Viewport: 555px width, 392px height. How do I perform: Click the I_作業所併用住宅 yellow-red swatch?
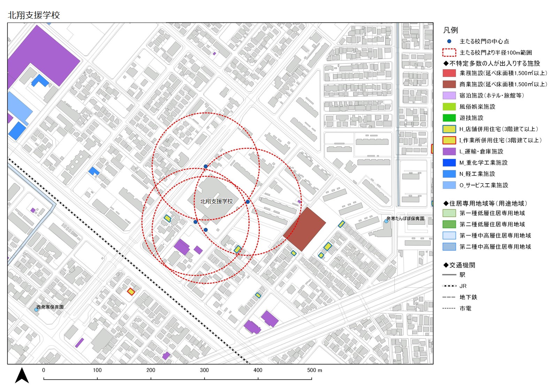point(449,140)
